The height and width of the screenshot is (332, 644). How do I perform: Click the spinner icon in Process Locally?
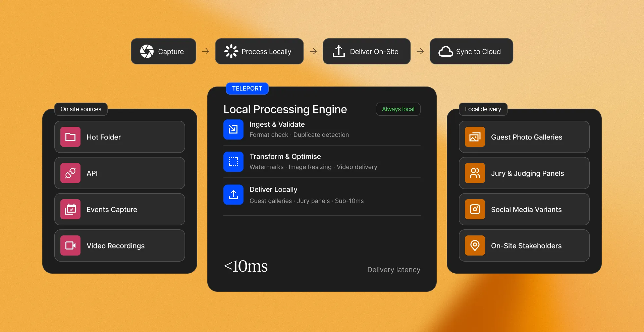click(231, 51)
